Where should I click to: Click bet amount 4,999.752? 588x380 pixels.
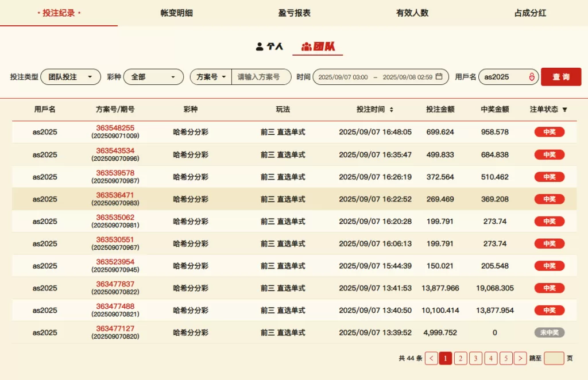pos(440,332)
